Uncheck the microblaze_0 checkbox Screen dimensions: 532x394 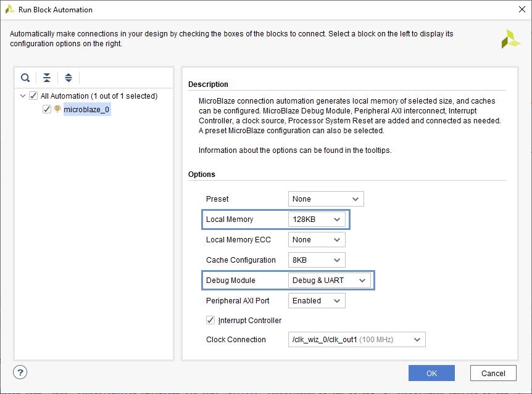(46, 109)
